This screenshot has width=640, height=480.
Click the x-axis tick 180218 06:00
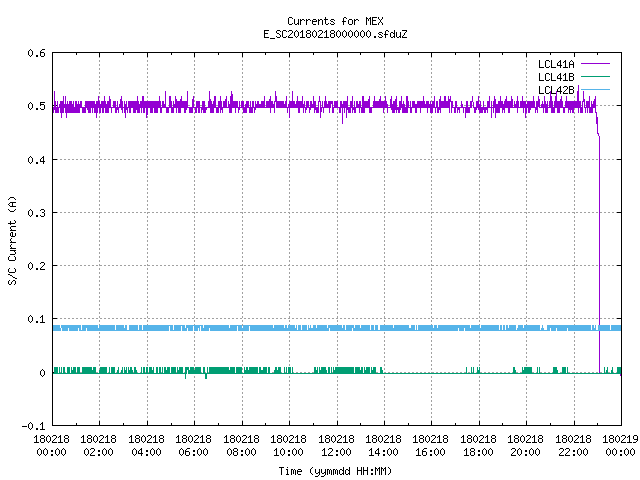tap(194, 446)
